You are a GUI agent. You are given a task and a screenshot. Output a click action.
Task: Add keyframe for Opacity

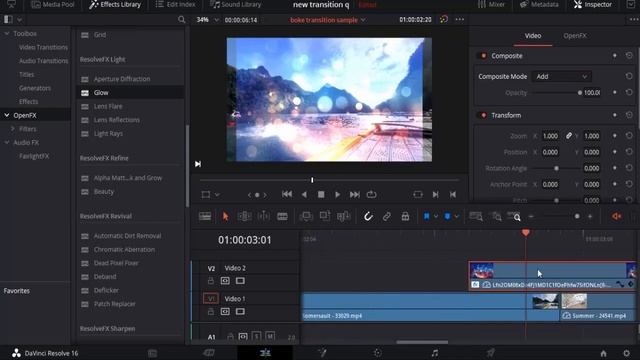point(615,93)
